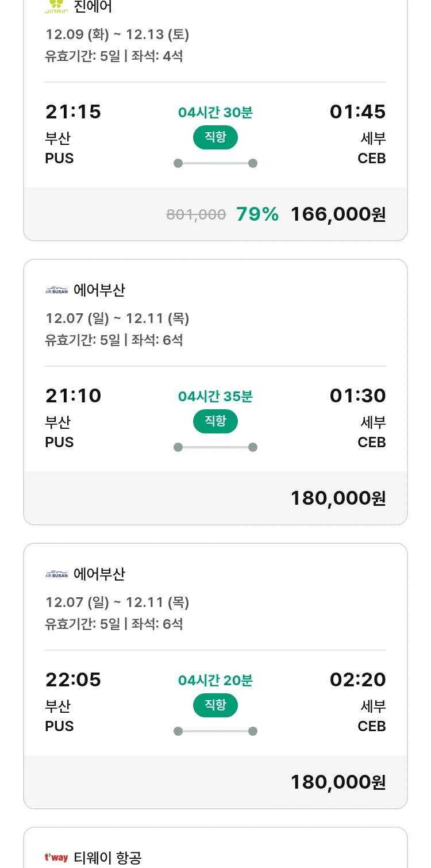431x868 pixels.
Task: Tap the crossed-out 801,000 original price
Action: [x=196, y=215]
